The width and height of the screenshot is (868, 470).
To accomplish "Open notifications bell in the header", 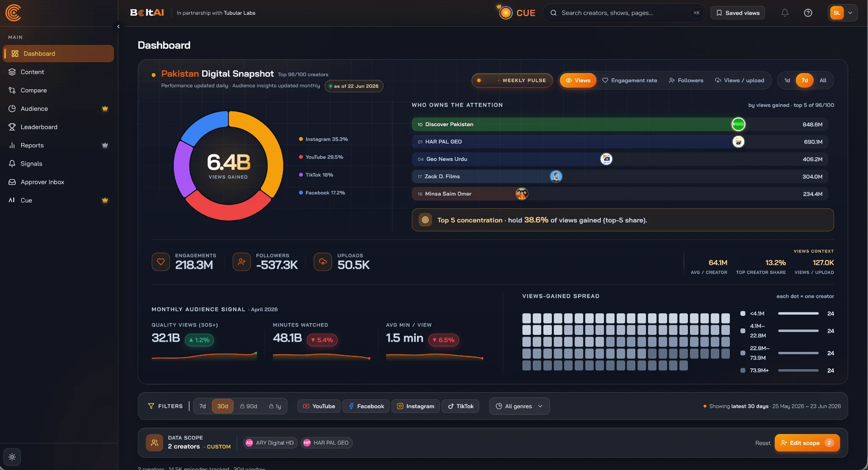I will click(785, 13).
